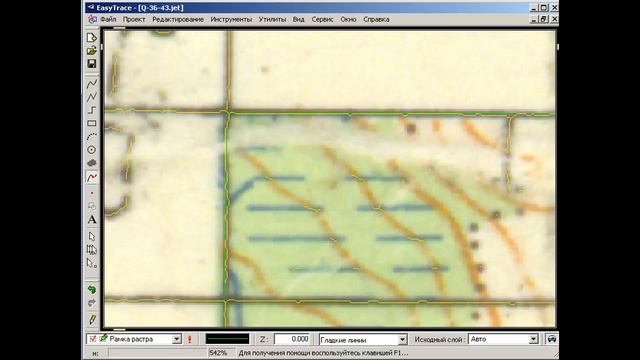Viewport: 640px width, 360px height.
Task: Click the Исходный слой label
Action: pyautogui.click(x=440, y=339)
